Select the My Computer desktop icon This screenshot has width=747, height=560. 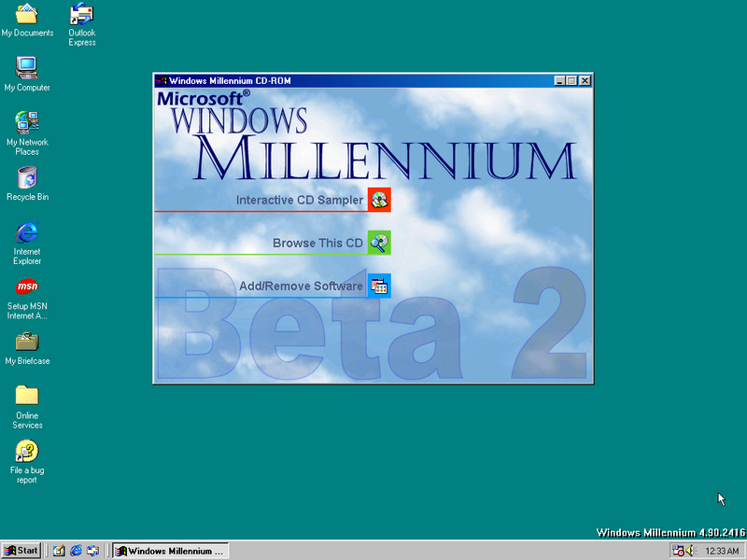[27, 68]
